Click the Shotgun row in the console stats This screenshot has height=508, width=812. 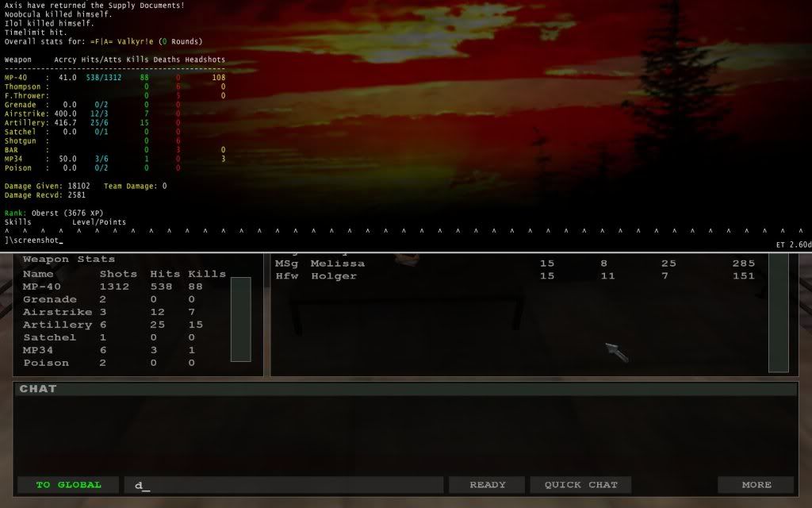point(115,141)
